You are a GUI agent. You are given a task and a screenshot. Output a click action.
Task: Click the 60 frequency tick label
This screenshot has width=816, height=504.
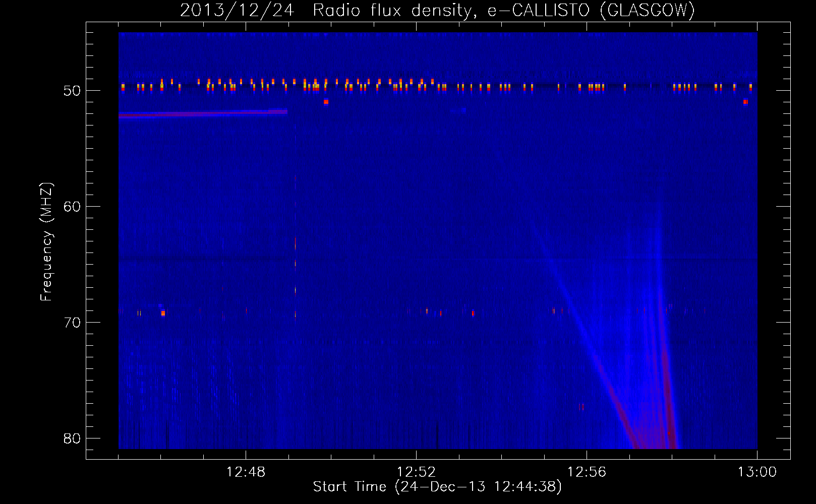(72, 207)
